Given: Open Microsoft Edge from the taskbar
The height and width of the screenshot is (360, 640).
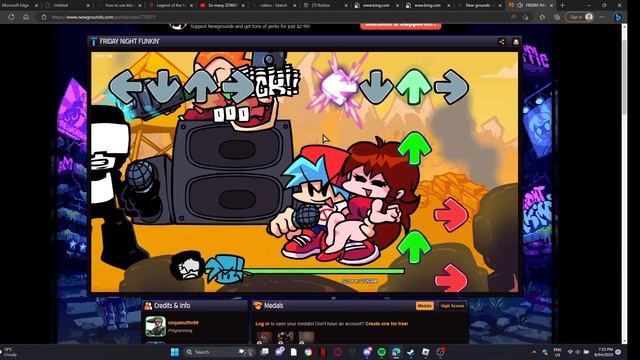Looking at the screenshot, I should coord(396,352).
